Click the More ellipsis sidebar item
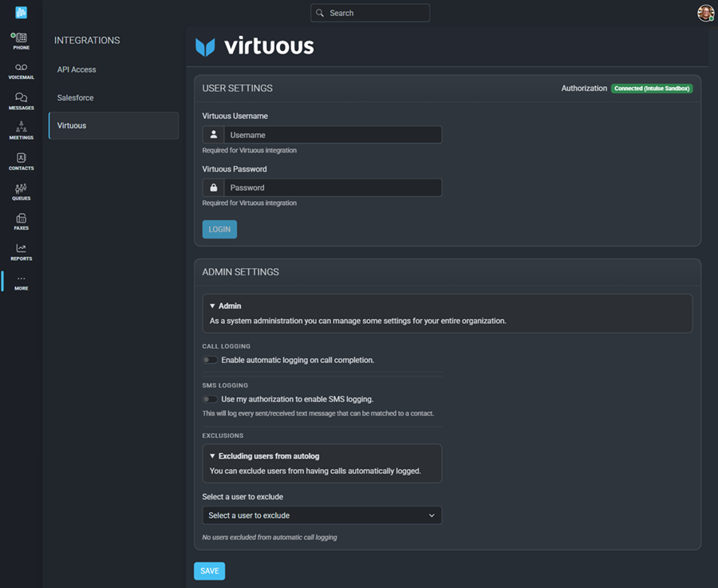The width and height of the screenshot is (718, 588). tap(21, 282)
